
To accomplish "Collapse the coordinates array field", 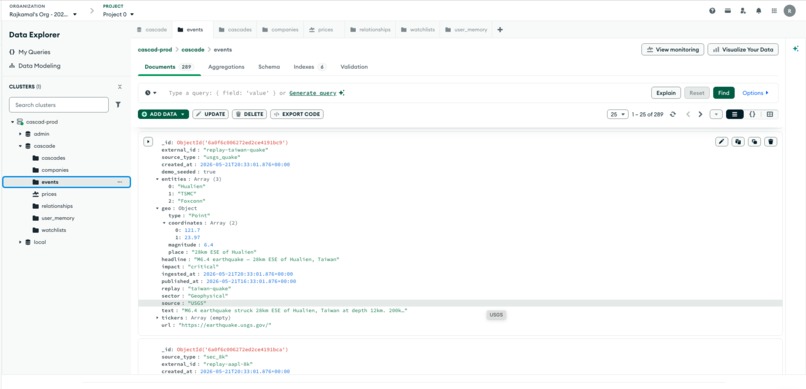I will (164, 223).
